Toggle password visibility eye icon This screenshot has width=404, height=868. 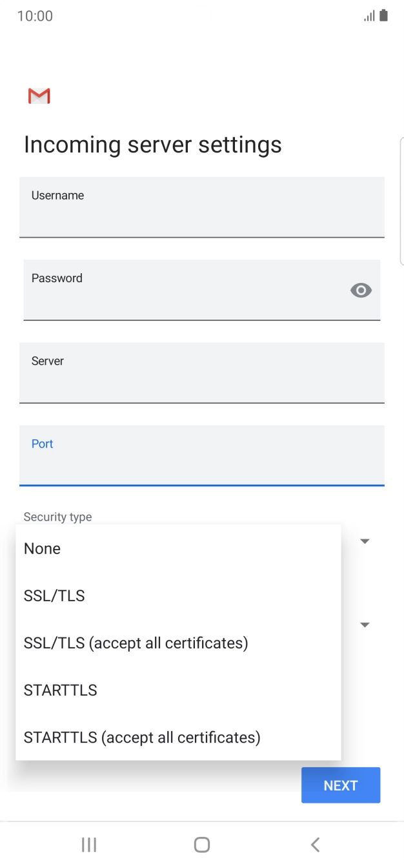tap(361, 291)
